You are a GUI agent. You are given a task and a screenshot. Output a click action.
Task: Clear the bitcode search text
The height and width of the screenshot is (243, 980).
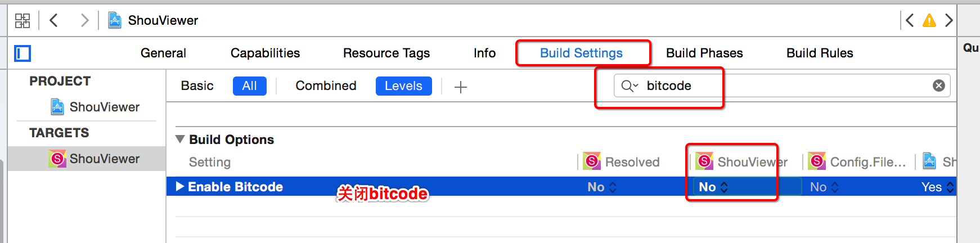(939, 85)
